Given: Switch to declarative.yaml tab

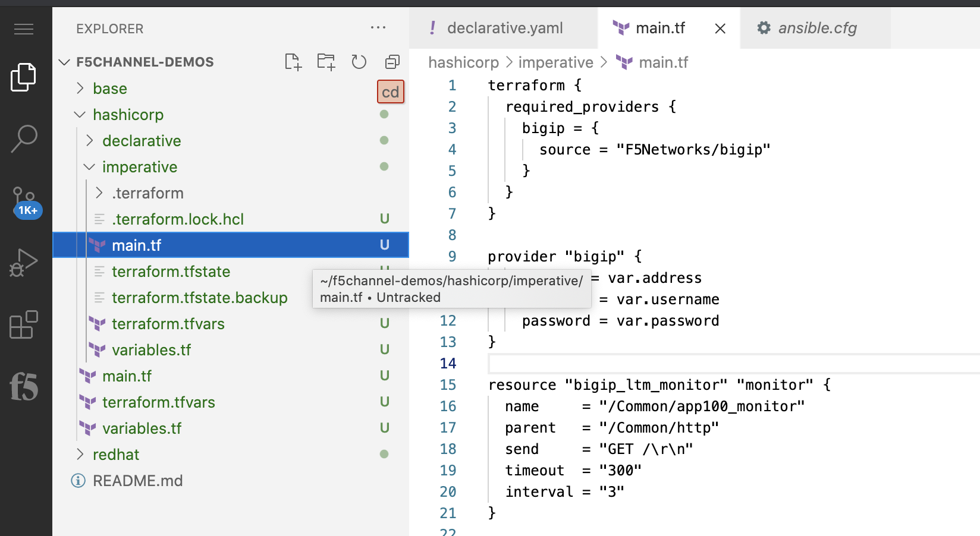Looking at the screenshot, I should point(503,28).
